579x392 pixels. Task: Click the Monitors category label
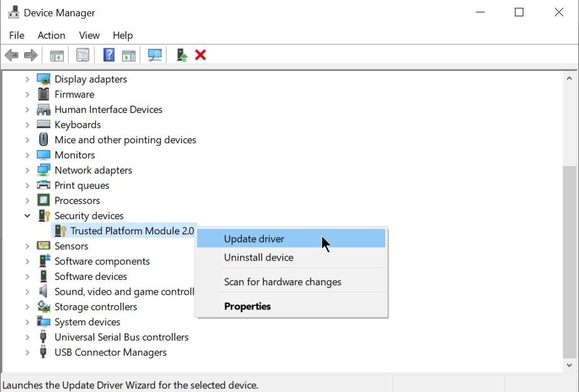(75, 154)
